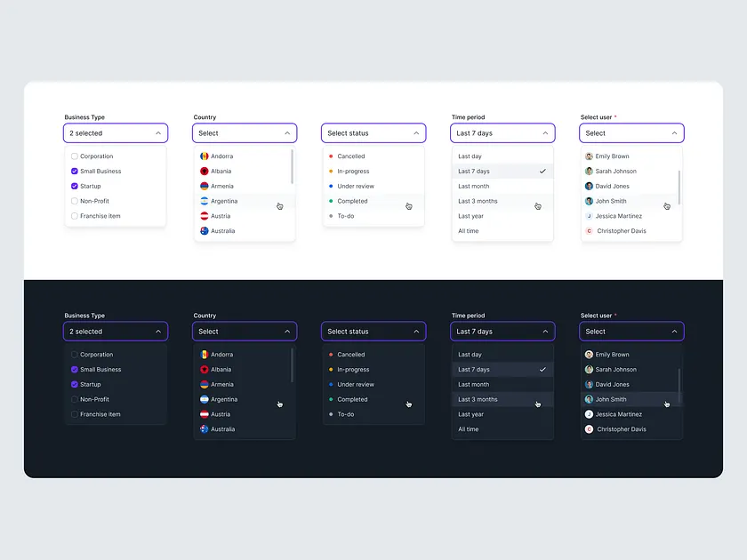
Task: Check the Corporation checkbox
Action: coord(75,156)
